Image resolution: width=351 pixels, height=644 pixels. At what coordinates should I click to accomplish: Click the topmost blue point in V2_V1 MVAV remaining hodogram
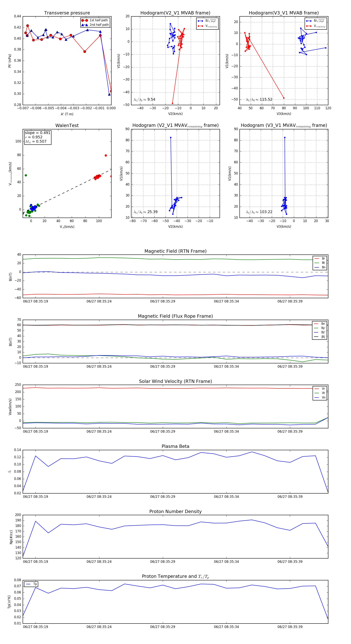[x=171, y=138]
